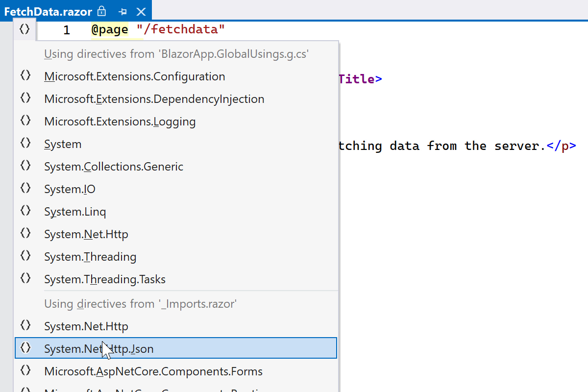The height and width of the screenshot is (392, 588).
Task: Click System.Threading.Tasks entry
Action: (x=105, y=279)
